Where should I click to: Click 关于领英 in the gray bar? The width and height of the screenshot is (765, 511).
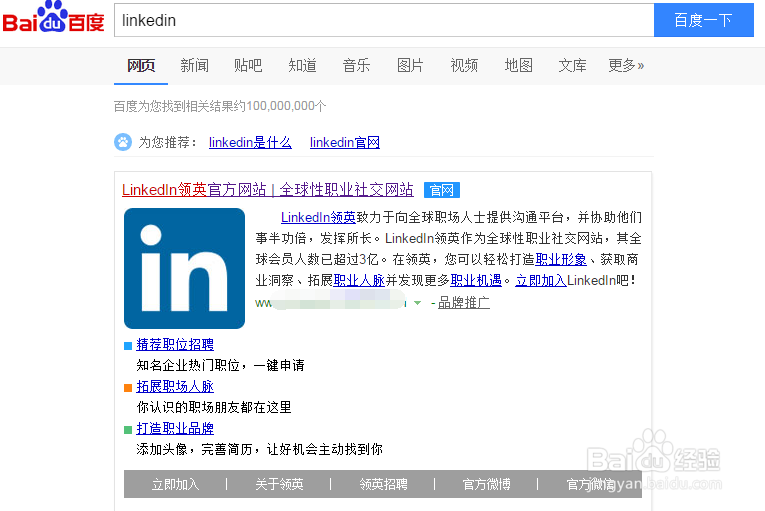click(x=279, y=484)
